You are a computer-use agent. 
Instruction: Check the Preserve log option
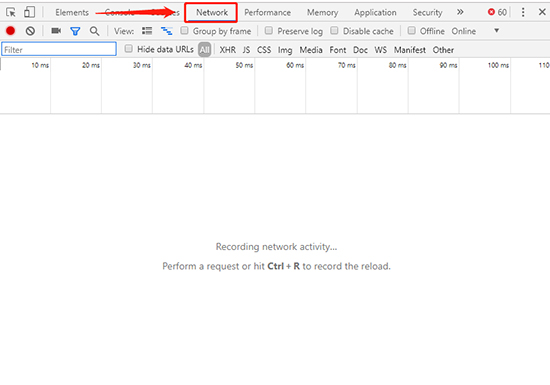(x=269, y=31)
